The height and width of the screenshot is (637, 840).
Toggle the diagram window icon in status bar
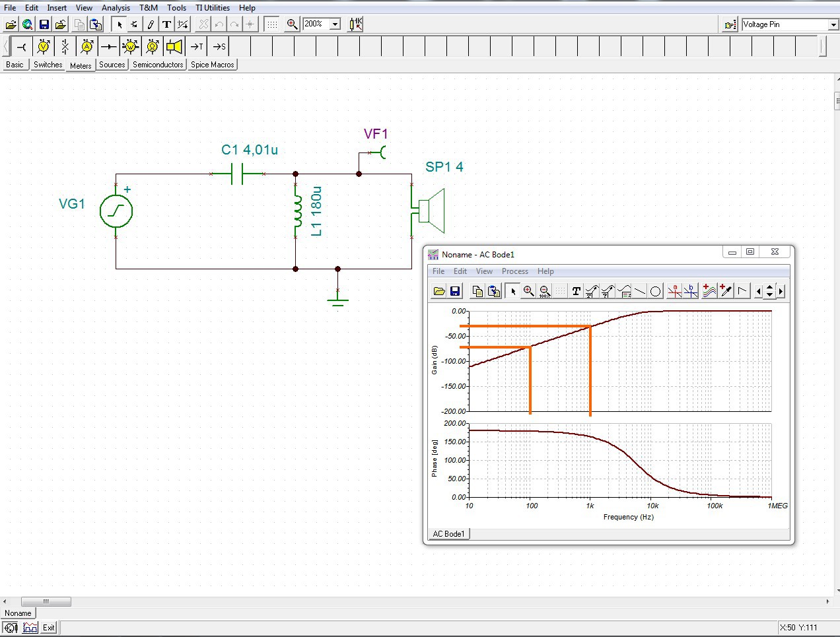click(30, 628)
